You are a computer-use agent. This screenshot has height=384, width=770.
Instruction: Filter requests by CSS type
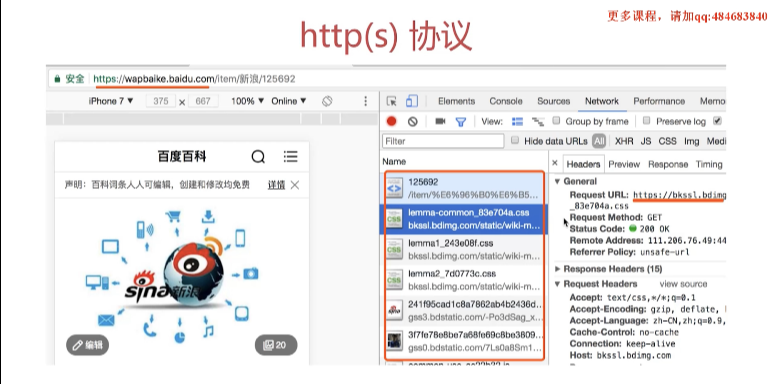pyautogui.click(x=667, y=141)
